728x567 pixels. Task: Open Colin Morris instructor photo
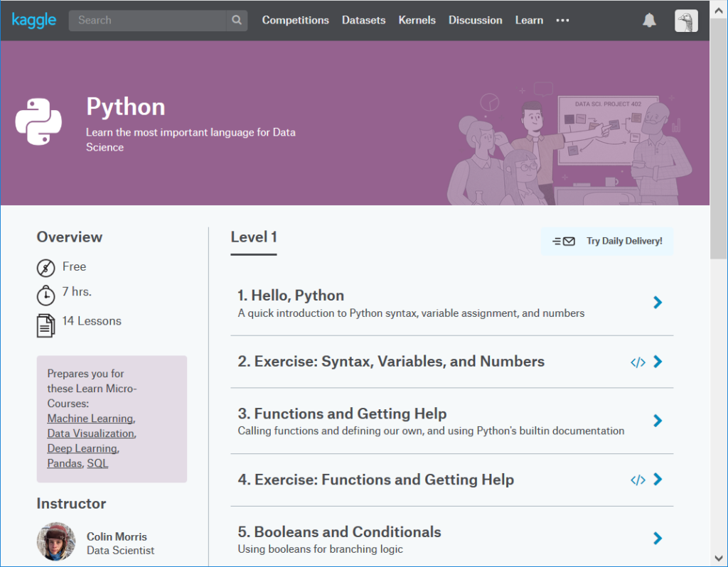tap(56, 541)
